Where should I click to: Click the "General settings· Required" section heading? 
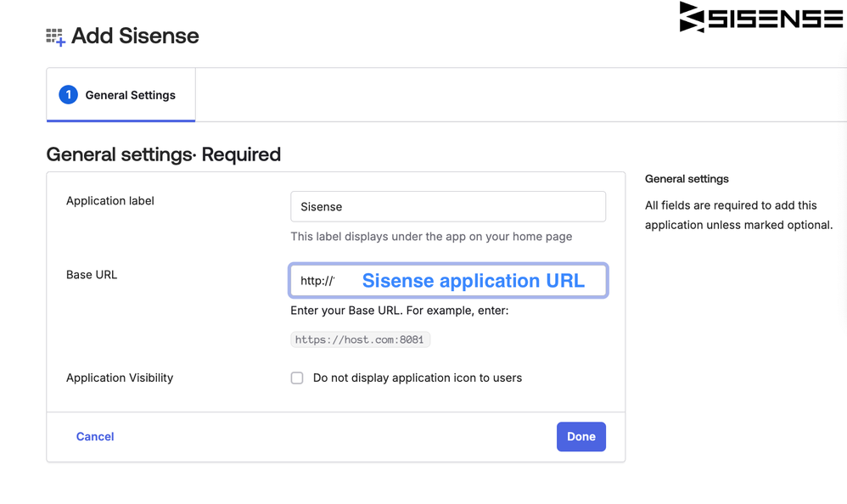tap(163, 154)
